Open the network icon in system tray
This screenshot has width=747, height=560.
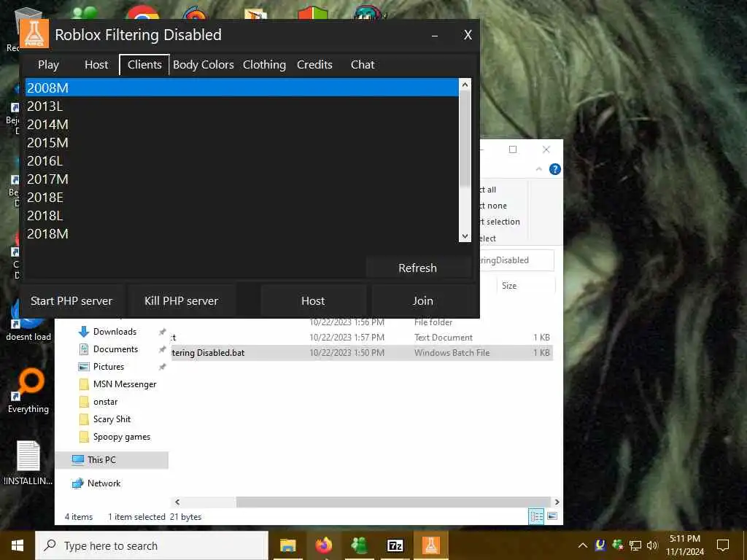[x=635, y=545]
